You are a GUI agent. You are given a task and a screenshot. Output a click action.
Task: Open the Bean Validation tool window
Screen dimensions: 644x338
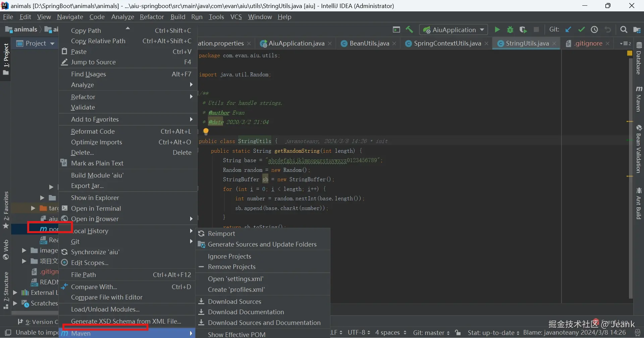click(639, 149)
